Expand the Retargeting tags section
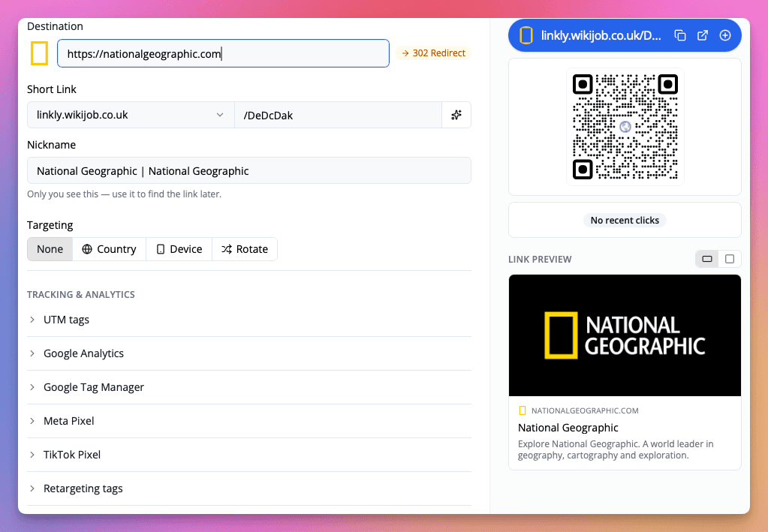768x532 pixels. point(249,488)
